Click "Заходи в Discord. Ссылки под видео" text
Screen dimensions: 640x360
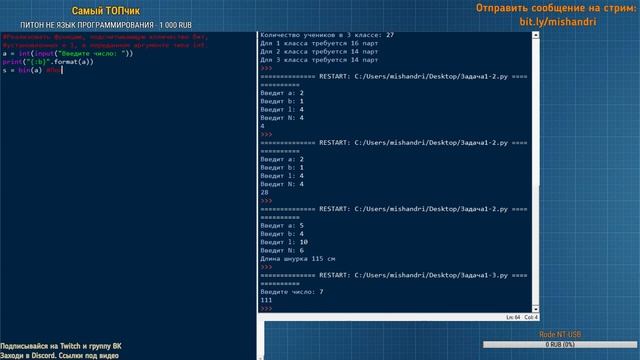[60, 356]
